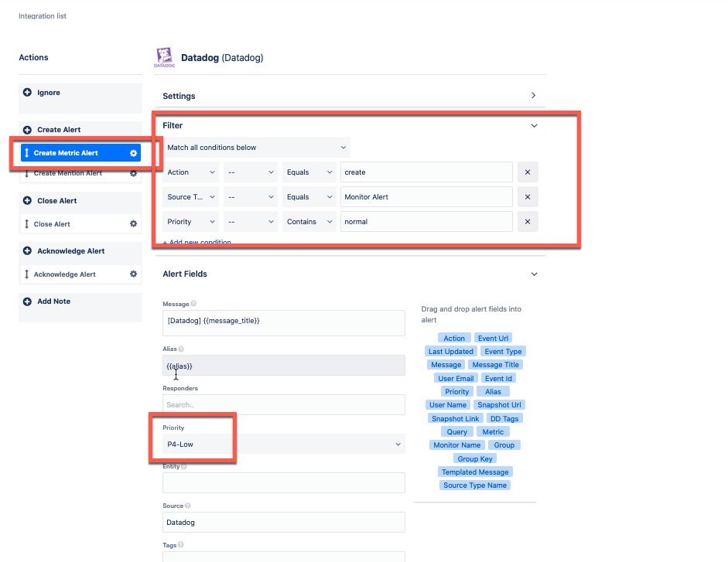Click the Datadog logo icon
The height and width of the screenshot is (562, 728).
point(164,57)
